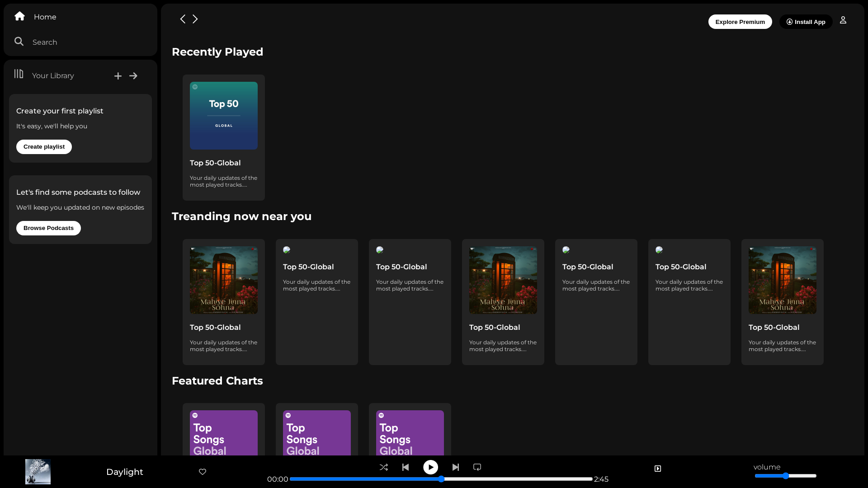Open sixth trending card broken image icon

click(659, 250)
